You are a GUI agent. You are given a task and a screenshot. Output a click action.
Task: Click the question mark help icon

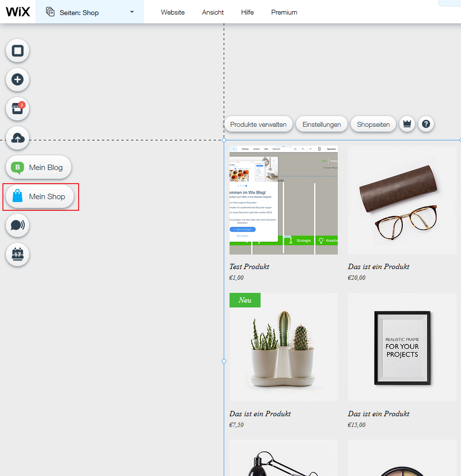(426, 124)
